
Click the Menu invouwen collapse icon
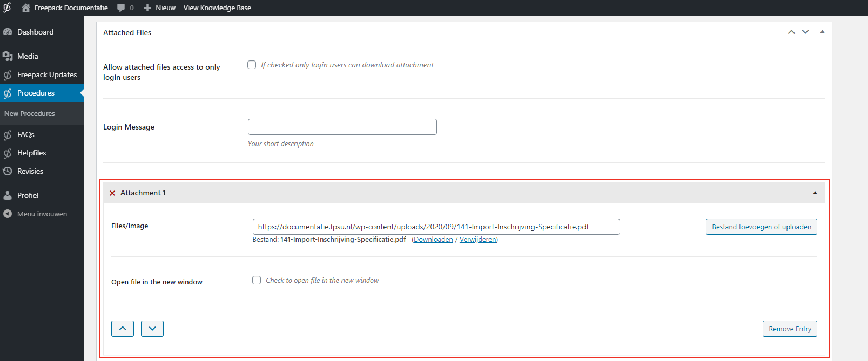[x=8, y=214]
